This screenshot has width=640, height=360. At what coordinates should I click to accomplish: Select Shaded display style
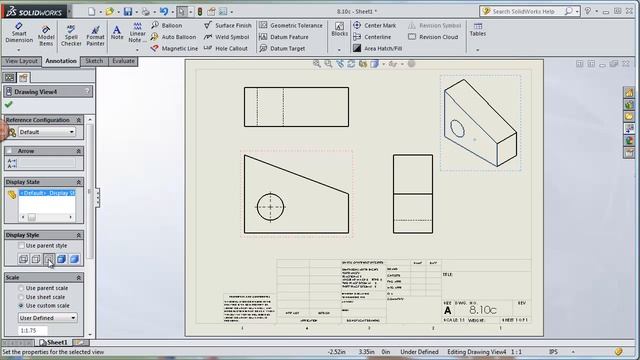pyautogui.click(x=74, y=259)
